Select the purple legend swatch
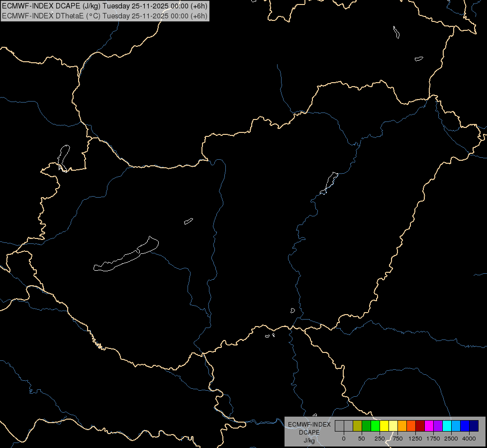This screenshot has height=448, width=487. coord(438,426)
